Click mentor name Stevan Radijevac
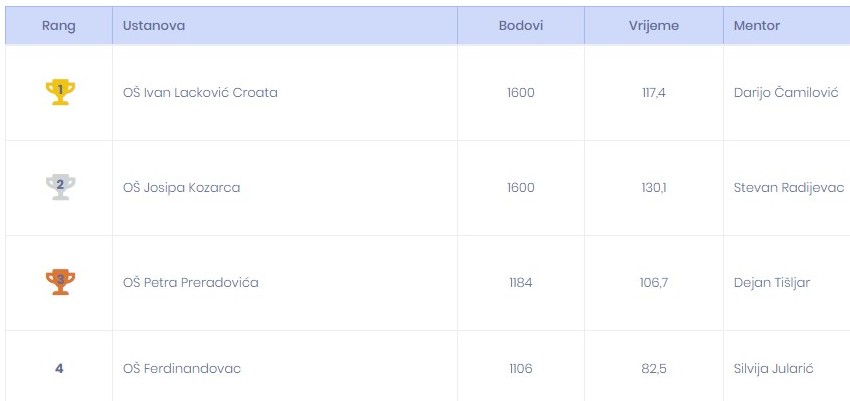850x401 pixels. pos(789,187)
